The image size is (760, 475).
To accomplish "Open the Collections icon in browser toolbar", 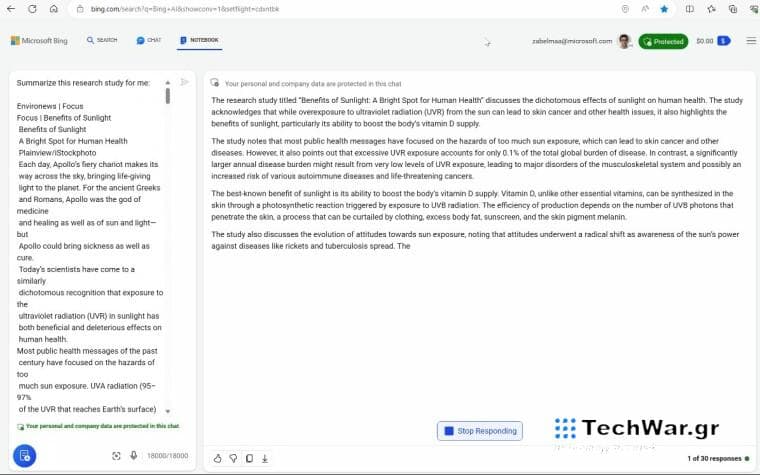I will (x=733, y=9).
